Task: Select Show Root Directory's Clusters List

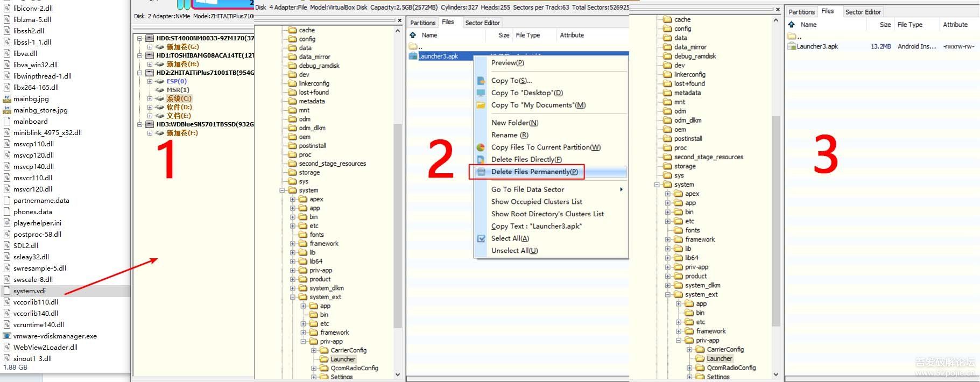Action: 547,214
